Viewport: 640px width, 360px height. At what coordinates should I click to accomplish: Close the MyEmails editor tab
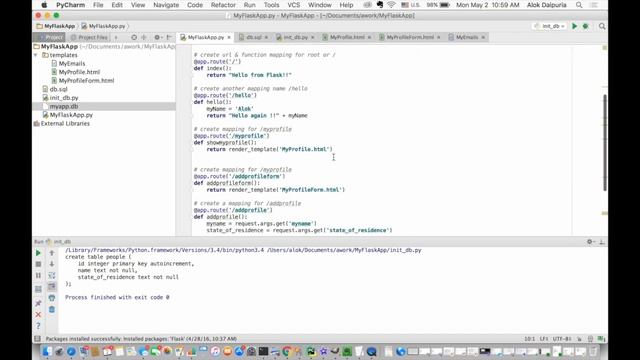point(483,37)
